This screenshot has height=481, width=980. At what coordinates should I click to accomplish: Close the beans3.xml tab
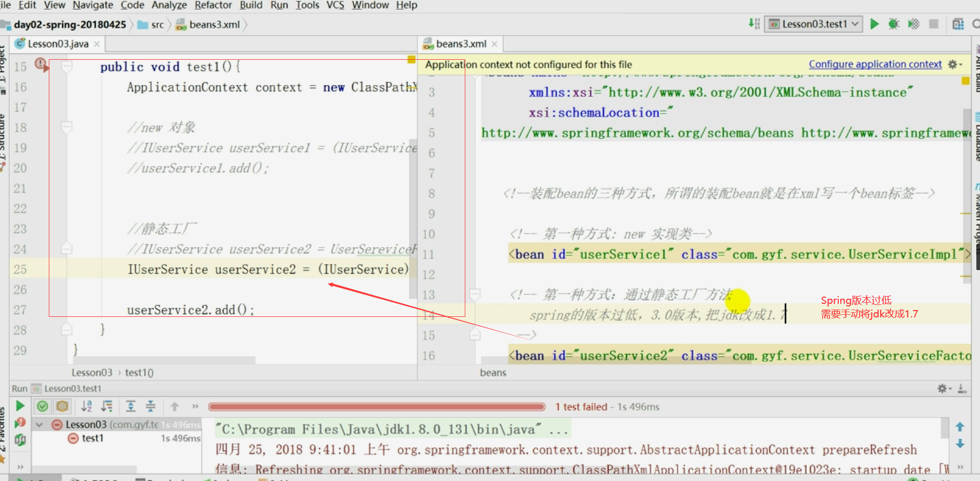494,44
